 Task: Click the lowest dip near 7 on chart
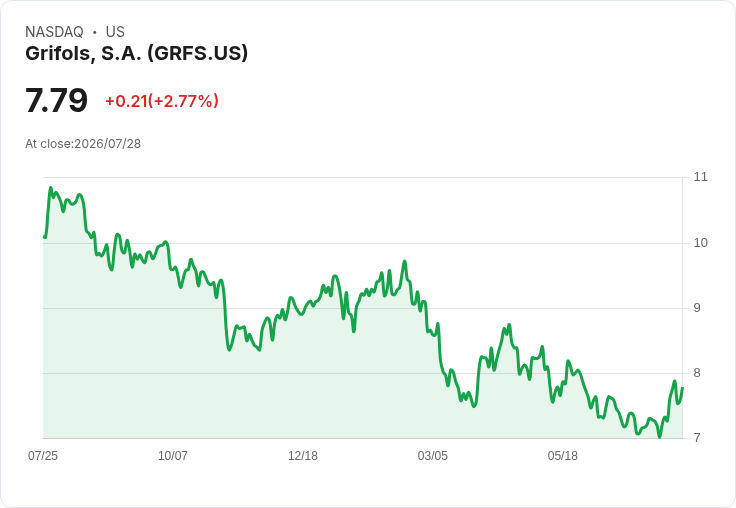[x=659, y=437]
